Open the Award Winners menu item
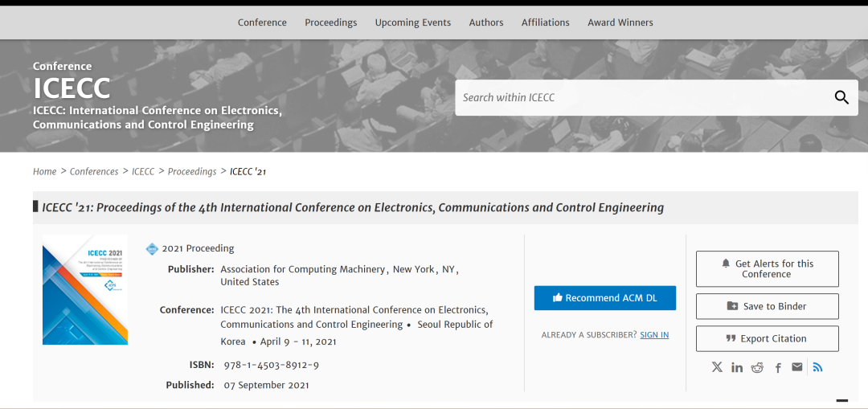Viewport: 868px width, 409px height. [620, 22]
